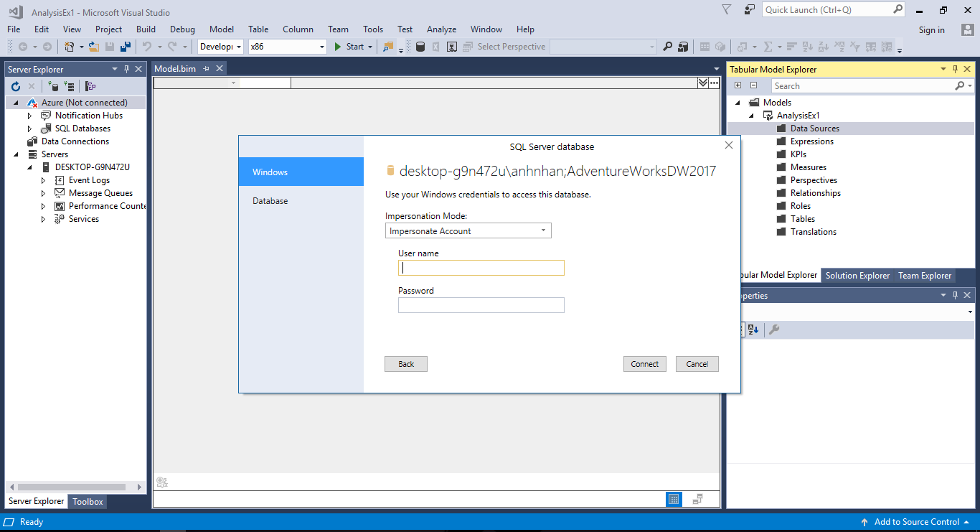This screenshot has height=532, width=980.
Task: Expand the Services node
Action: [x=44, y=219]
